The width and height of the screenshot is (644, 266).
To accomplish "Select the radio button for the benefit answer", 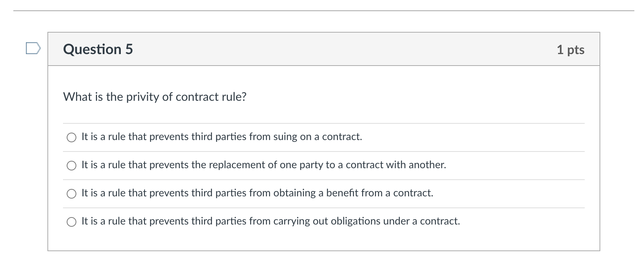I will (71, 193).
